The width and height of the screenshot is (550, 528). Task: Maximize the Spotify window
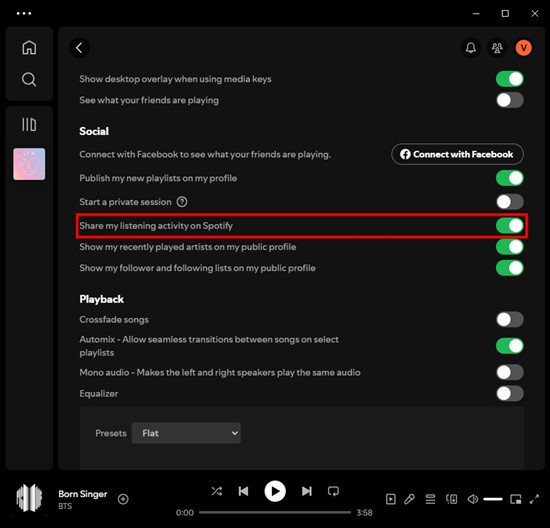click(x=505, y=13)
